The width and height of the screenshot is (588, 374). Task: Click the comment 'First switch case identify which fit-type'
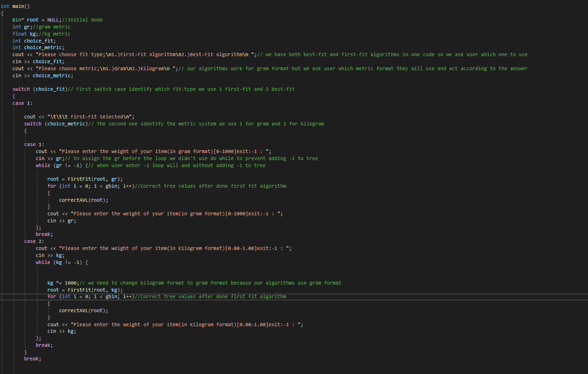tap(181, 89)
